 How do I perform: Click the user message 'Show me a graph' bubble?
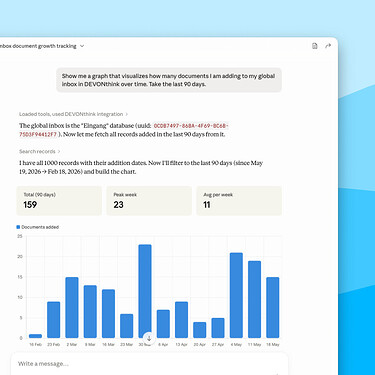169,80
